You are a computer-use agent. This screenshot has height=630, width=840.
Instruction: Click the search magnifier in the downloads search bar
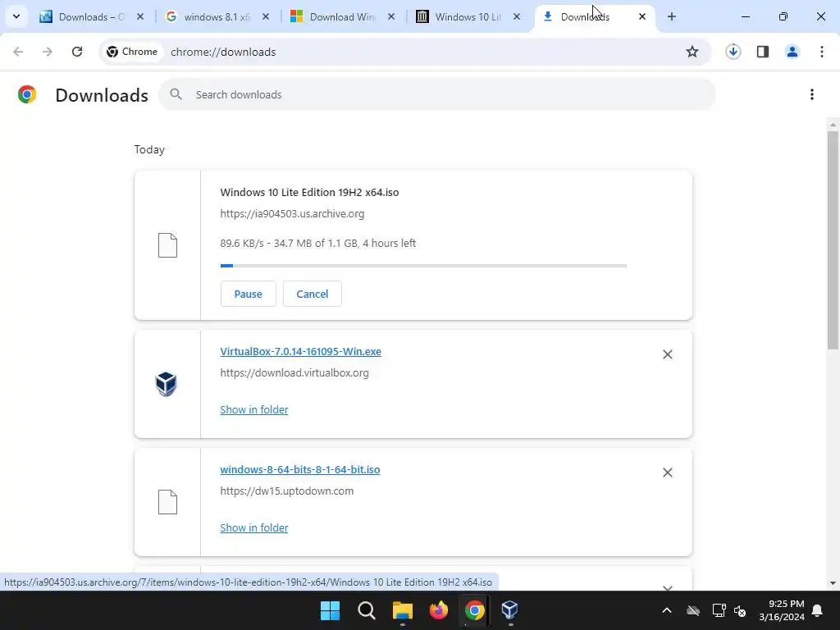pyautogui.click(x=176, y=95)
